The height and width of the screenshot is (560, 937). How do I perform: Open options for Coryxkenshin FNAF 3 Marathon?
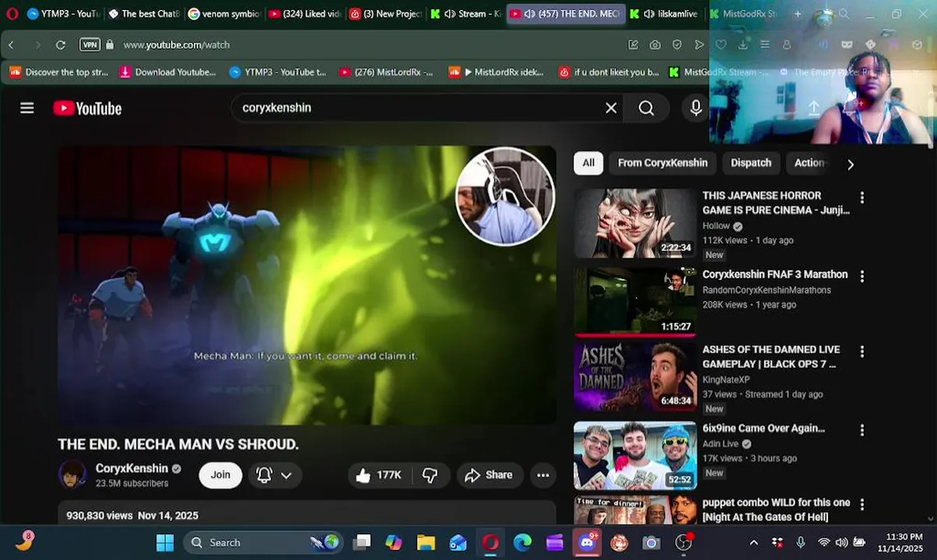tap(862, 276)
